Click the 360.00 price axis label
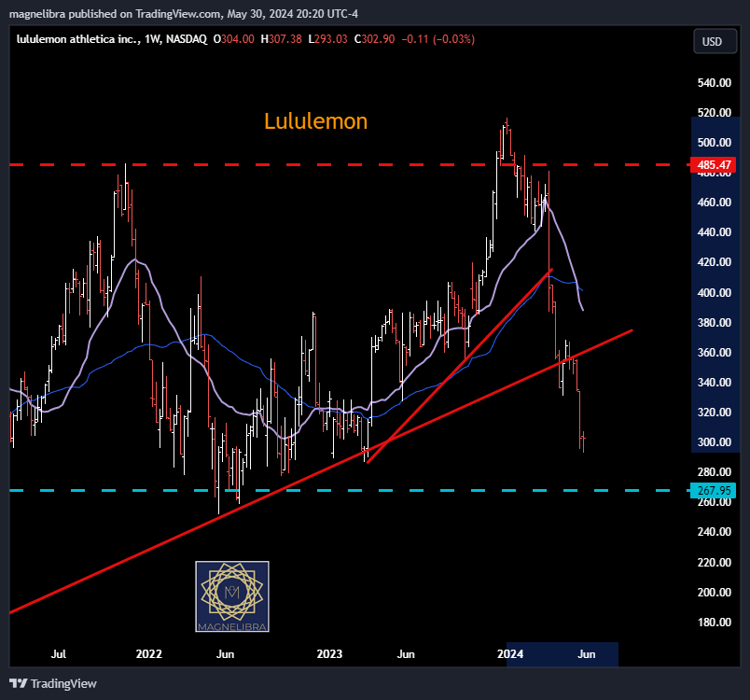 click(715, 353)
